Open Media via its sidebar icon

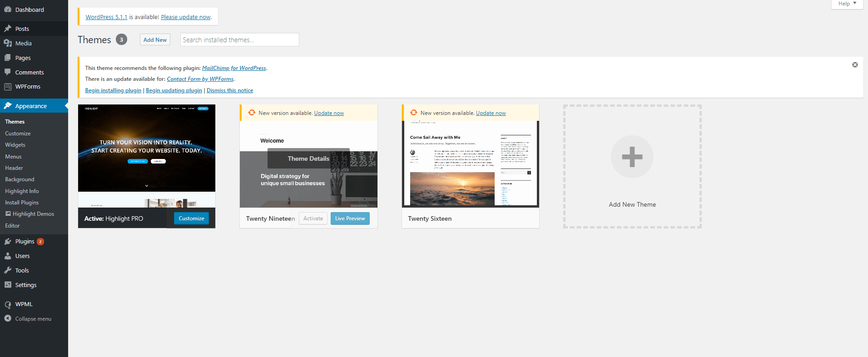[x=8, y=43]
